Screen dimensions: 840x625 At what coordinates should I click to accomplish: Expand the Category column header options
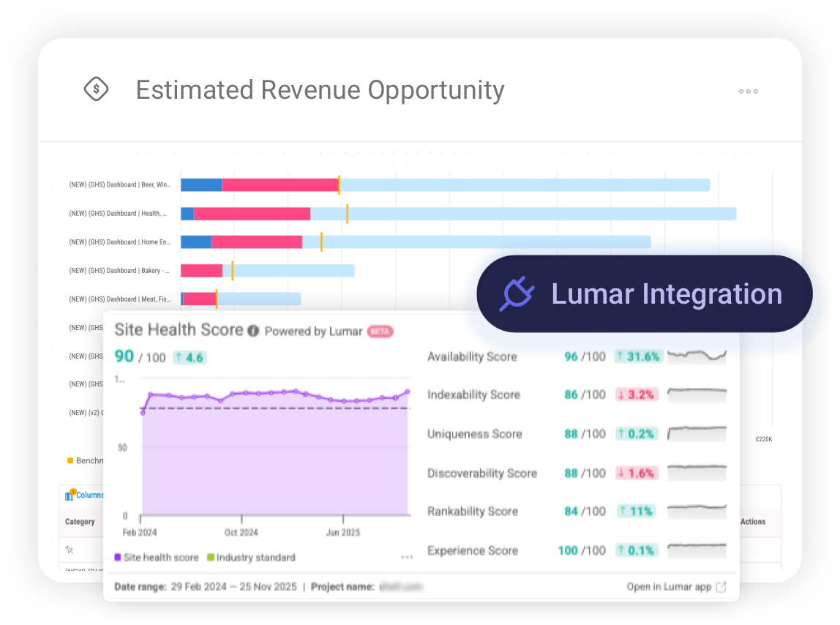pyautogui.click(x=80, y=522)
